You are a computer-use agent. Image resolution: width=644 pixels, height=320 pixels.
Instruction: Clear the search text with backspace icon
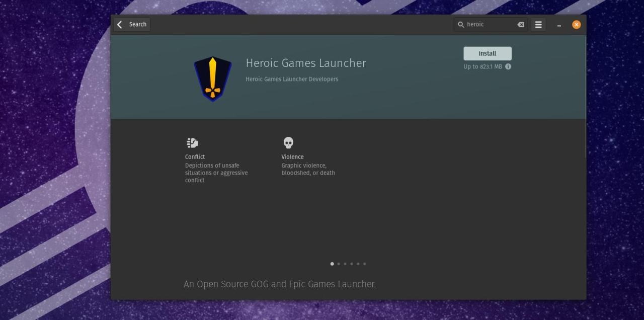521,24
